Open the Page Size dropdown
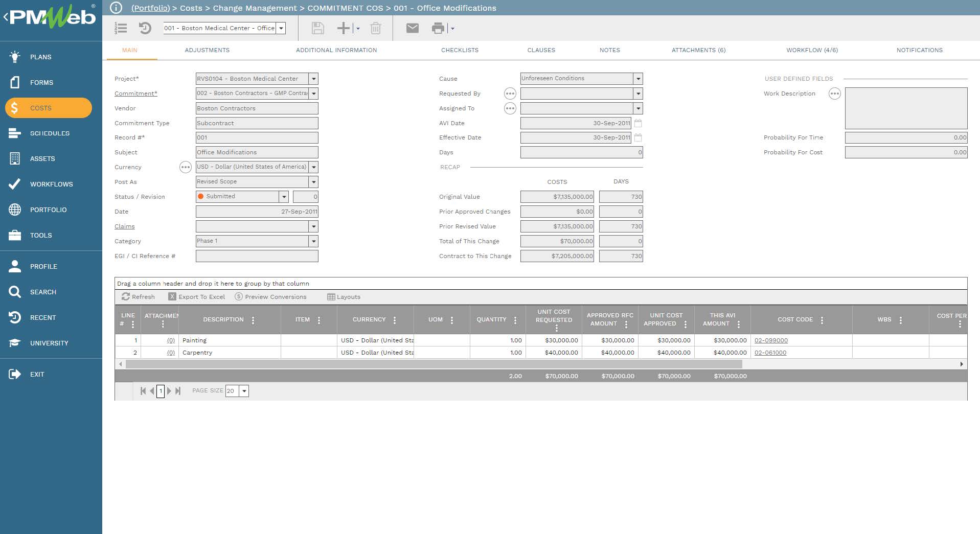This screenshot has height=534, width=980. point(244,391)
